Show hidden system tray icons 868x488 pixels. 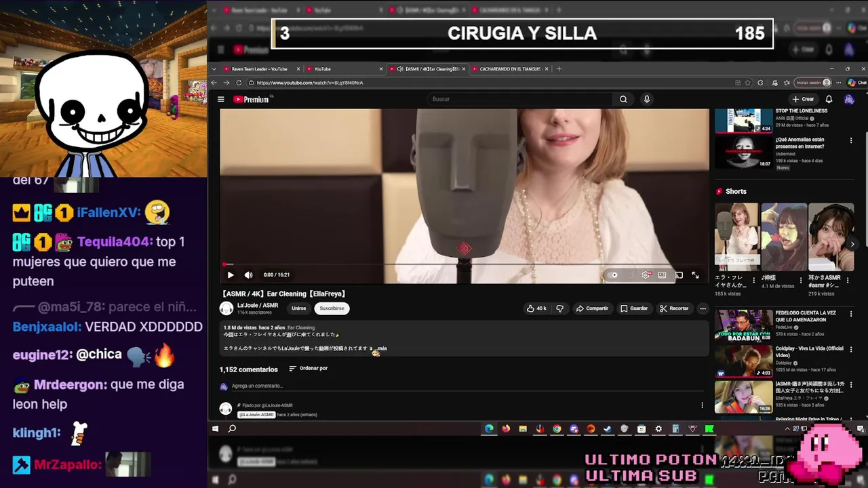(x=787, y=428)
